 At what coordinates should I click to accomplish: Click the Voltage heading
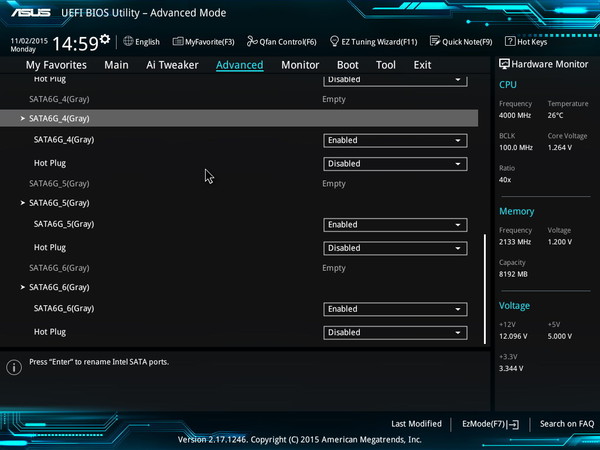pos(514,306)
